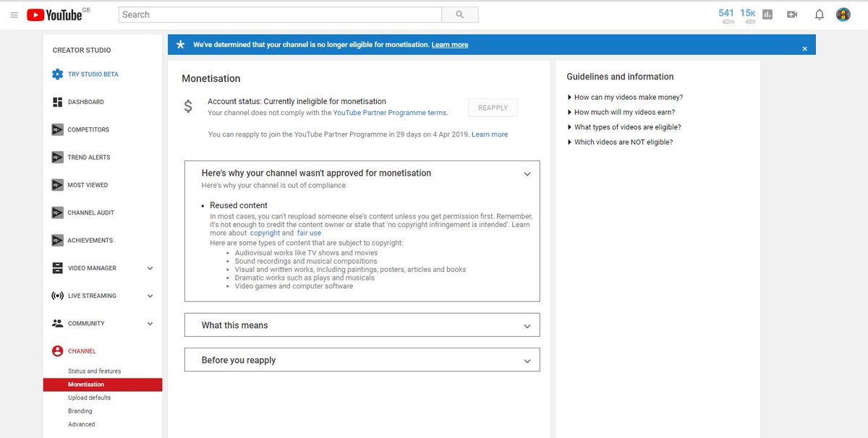Viewport: 868px width, 438px height.
Task: Click the Channel person icon
Action: pyautogui.click(x=58, y=351)
